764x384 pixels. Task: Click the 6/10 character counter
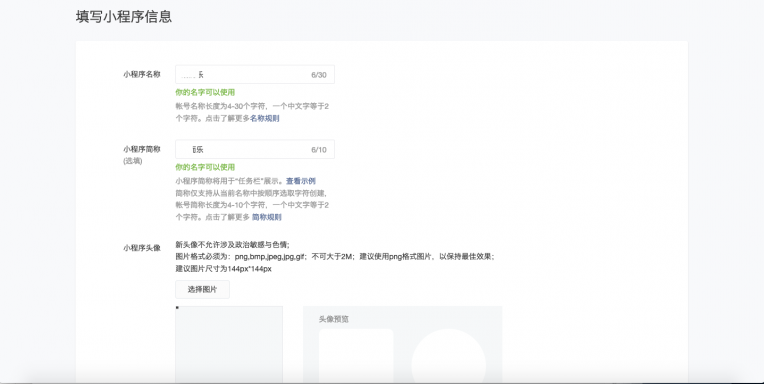pyautogui.click(x=319, y=150)
